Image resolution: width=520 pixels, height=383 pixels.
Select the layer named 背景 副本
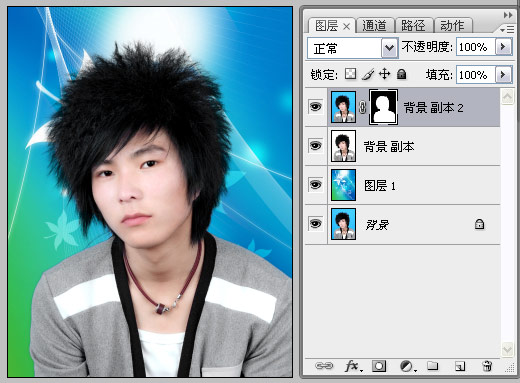(389, 146)
